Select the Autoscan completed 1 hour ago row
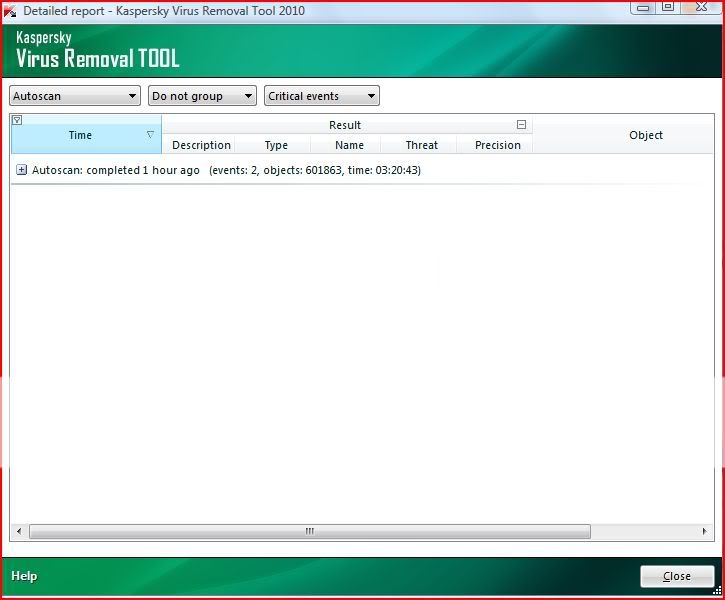The height and width of the screenshot is (600, 725). pyautogui.click(x=362, y=170)
